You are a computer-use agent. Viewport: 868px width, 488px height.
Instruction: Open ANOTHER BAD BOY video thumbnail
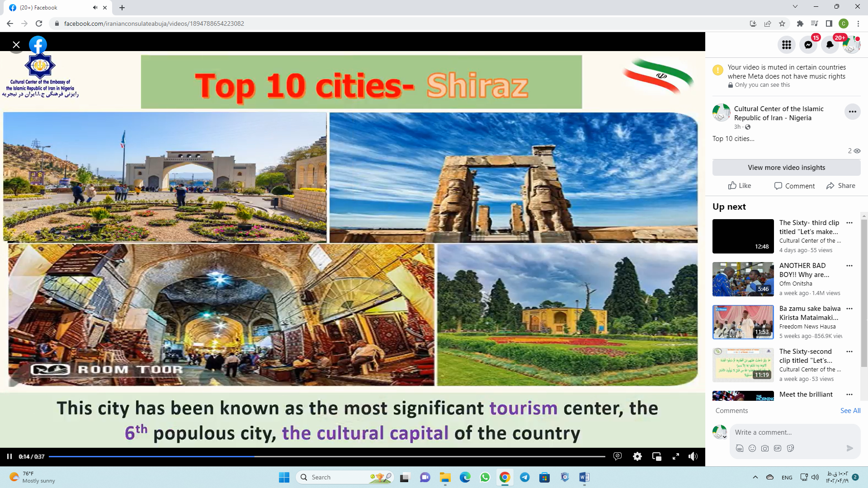point(743,279)
